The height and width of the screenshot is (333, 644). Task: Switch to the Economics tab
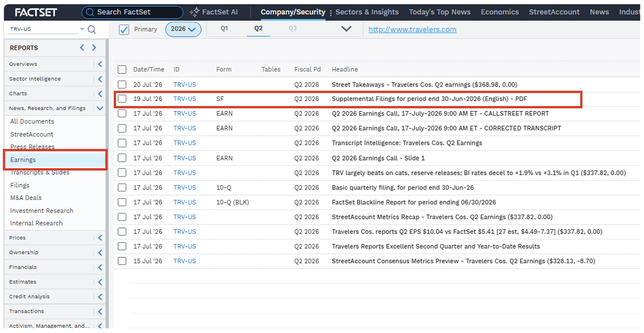[500, 12]
